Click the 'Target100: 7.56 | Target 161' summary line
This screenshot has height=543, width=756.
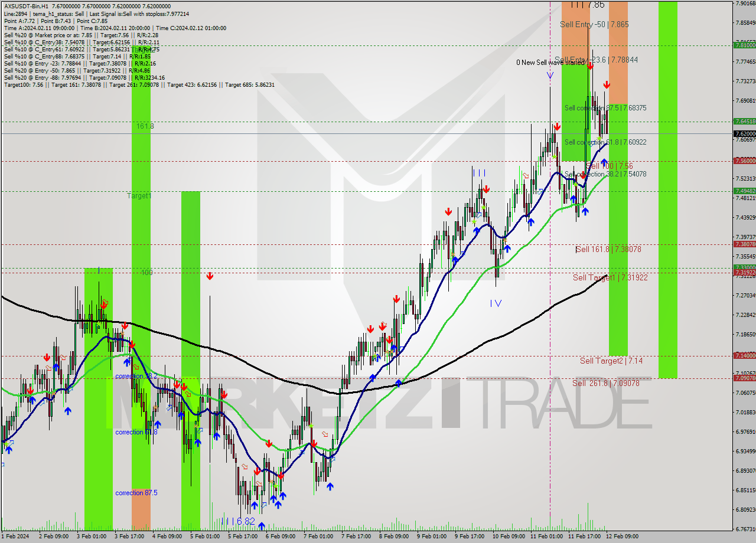point(139,85)
